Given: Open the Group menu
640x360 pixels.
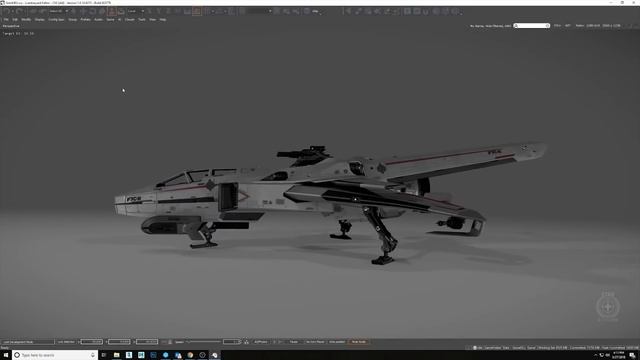Looking at the screenshot, I should 73,20.
